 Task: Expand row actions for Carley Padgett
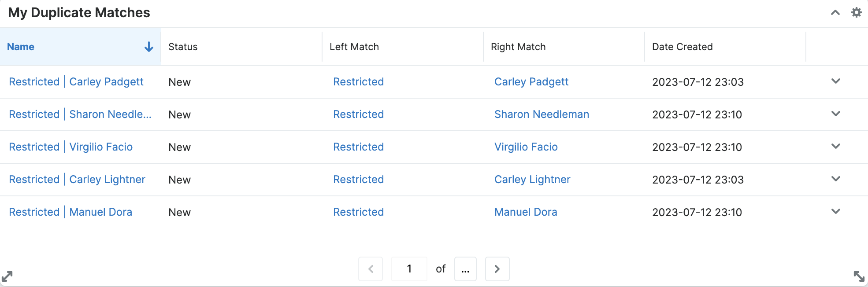pos(835,81)
